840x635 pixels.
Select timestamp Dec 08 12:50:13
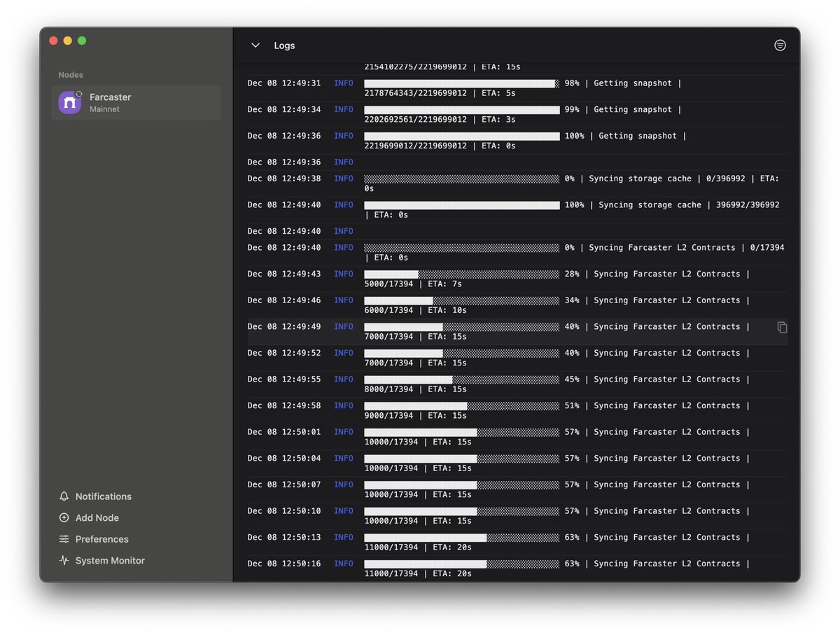[x=284, y=538]
